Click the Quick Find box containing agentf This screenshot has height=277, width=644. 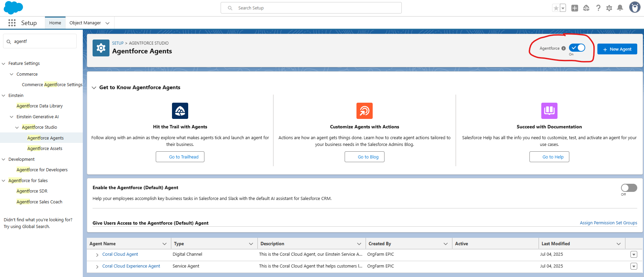40,41
